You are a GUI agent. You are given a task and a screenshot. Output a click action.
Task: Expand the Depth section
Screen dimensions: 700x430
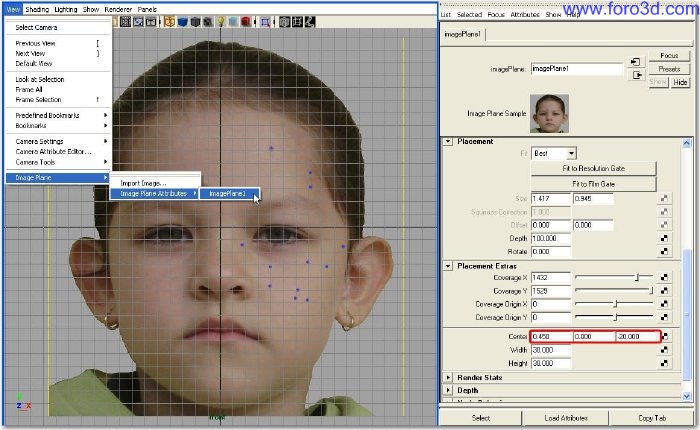coord(448,390)
